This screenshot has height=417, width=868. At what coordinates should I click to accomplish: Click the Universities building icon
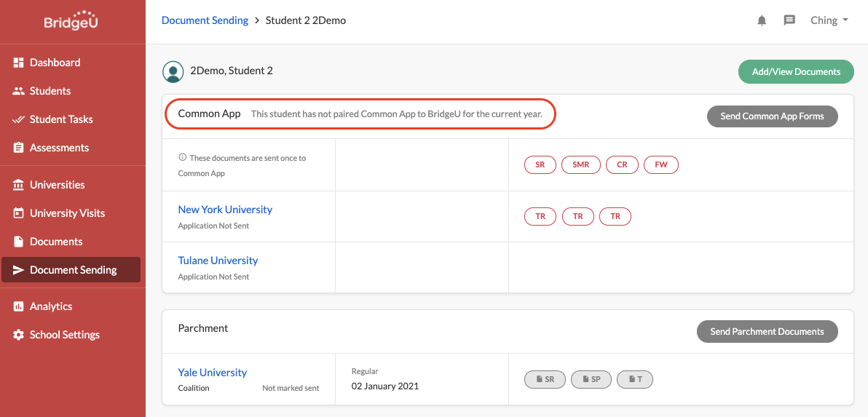click(18, 185)
